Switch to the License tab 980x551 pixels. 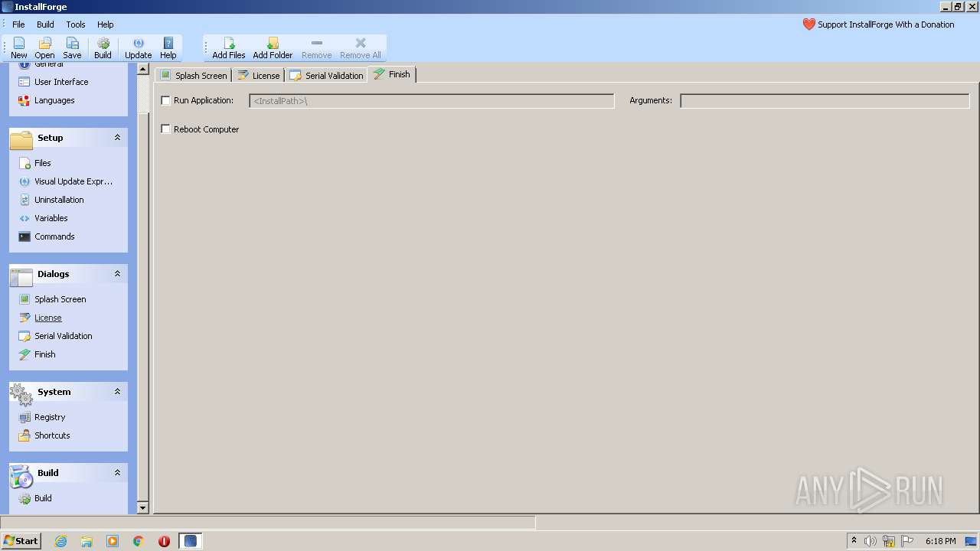pos(258,75)
